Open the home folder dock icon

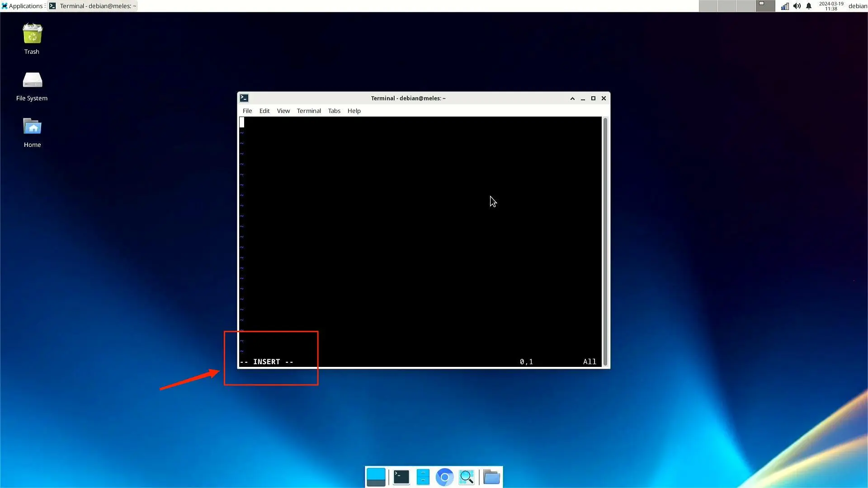[491, 477]
